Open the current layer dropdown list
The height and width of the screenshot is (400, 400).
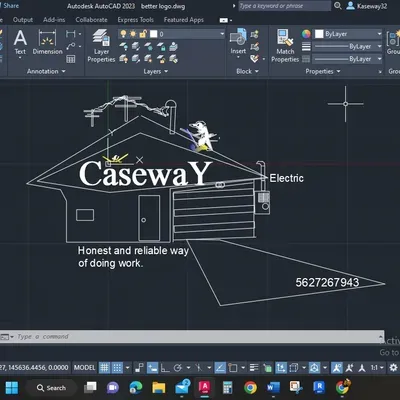222,34
